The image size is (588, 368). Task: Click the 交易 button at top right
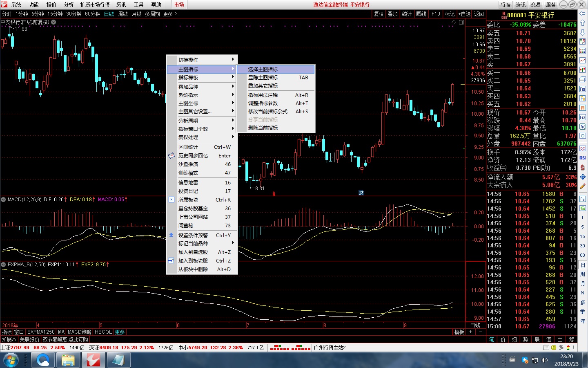pos(536,4)
